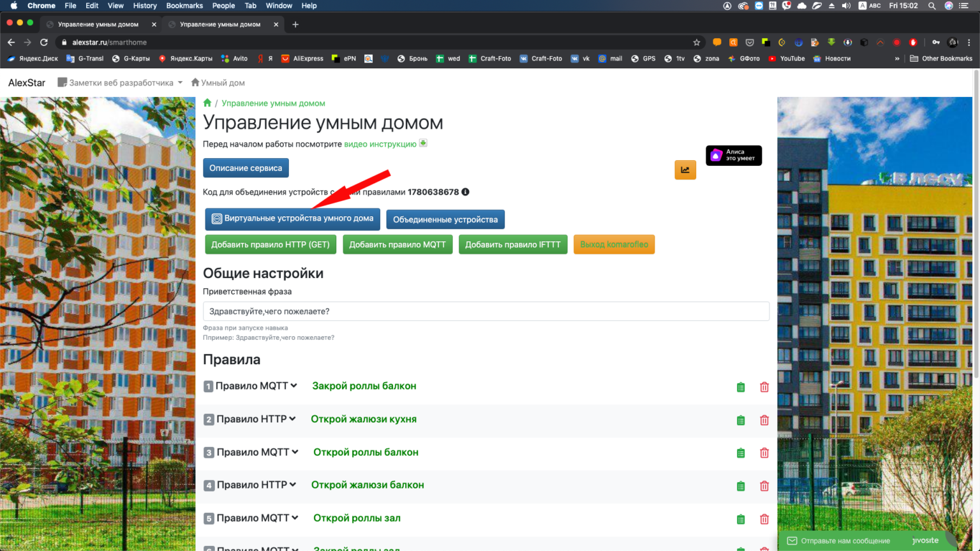
Task: Click 'Добавить правило IFTTT'
Action: point(513,244)
